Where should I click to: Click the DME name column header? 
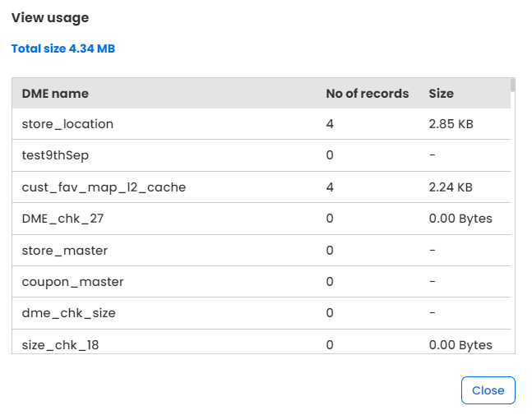pyautogui.click(x=55, y=94)
